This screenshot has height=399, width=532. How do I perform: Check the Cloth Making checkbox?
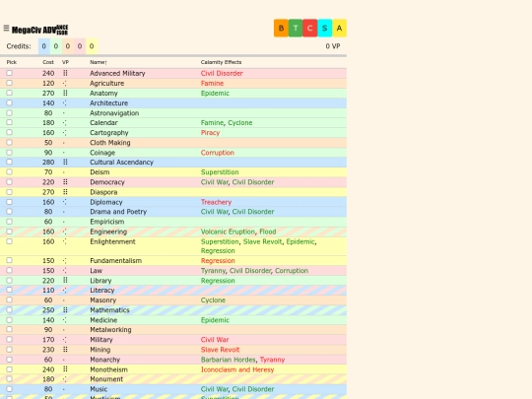pyautogui.click(x=10, y=142)
